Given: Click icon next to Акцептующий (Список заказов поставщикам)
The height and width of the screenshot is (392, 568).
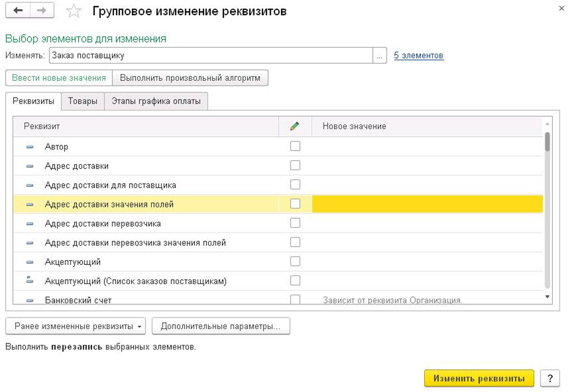Looking at the screenshot, I should tap(30, 281).
